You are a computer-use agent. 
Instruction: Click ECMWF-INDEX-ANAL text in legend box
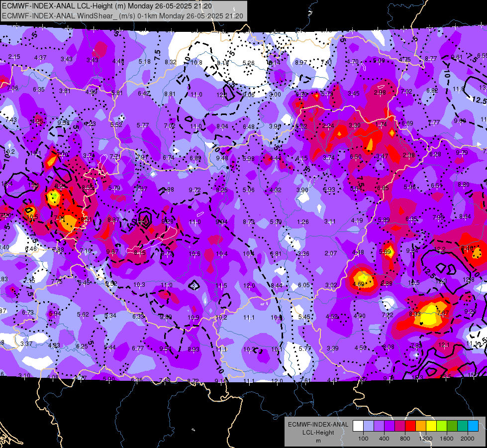(x=318, y=425)
